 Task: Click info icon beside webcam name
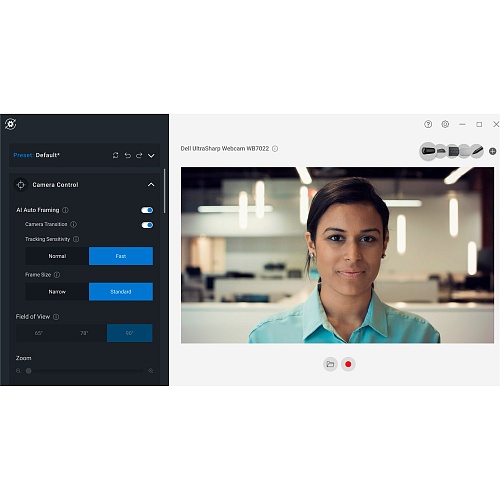(275, 149)
